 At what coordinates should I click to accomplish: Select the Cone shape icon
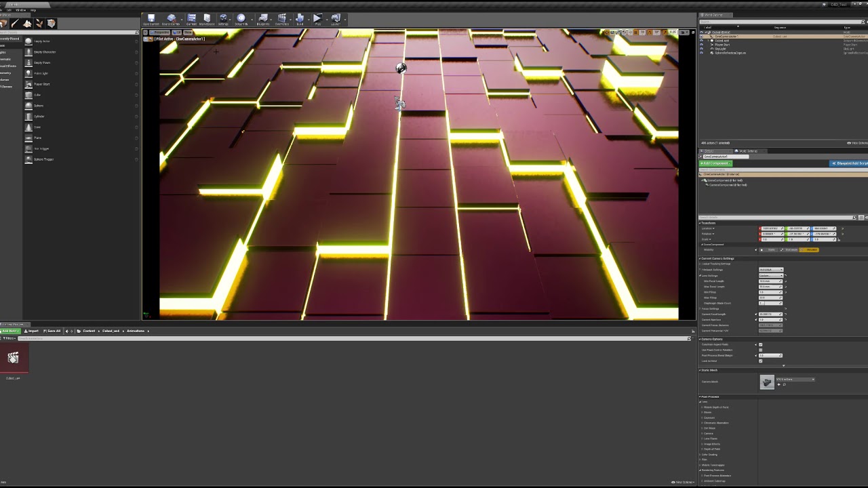[x=28, y=127]
